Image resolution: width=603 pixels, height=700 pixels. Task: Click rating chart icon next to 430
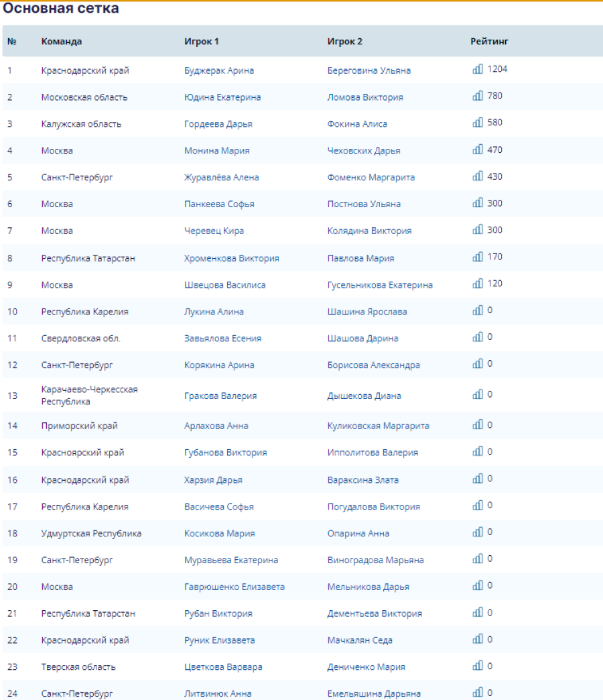[x=477, y=176]
